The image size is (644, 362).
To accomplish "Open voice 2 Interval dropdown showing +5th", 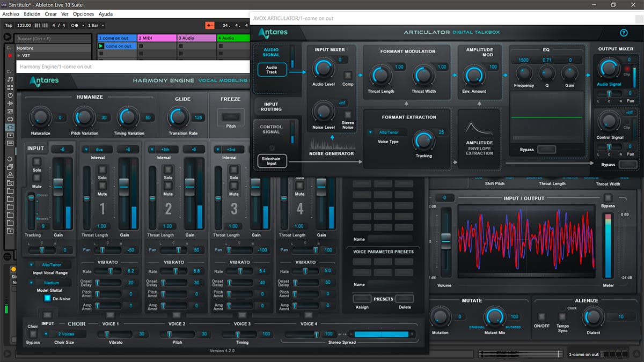I will 164,150.
